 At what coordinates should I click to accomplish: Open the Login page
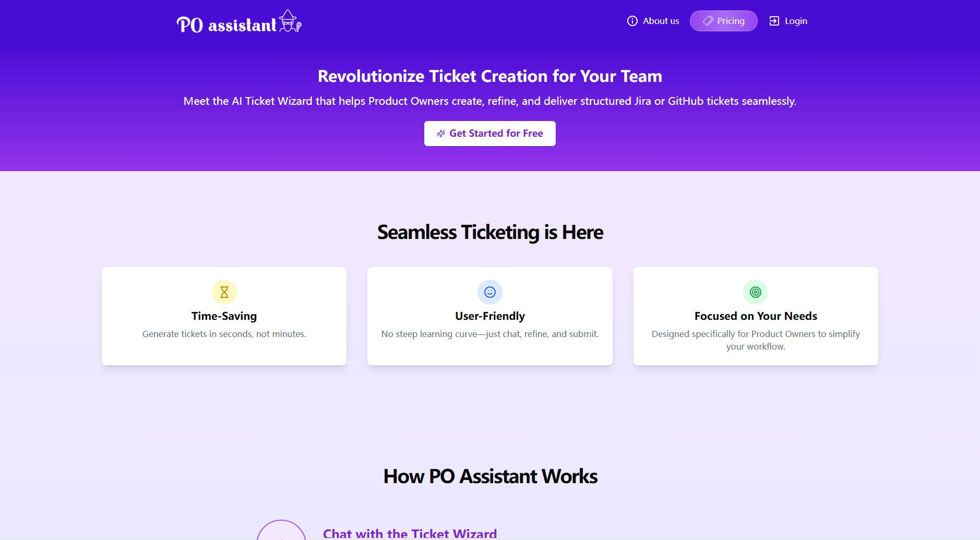(x=795, y=21)
